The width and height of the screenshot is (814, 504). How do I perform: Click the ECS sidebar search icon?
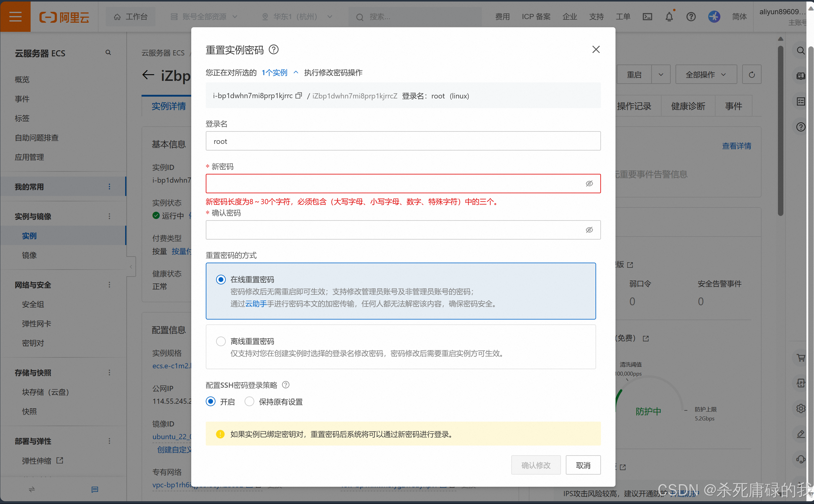pyautogui.click(x=108, y=53)
